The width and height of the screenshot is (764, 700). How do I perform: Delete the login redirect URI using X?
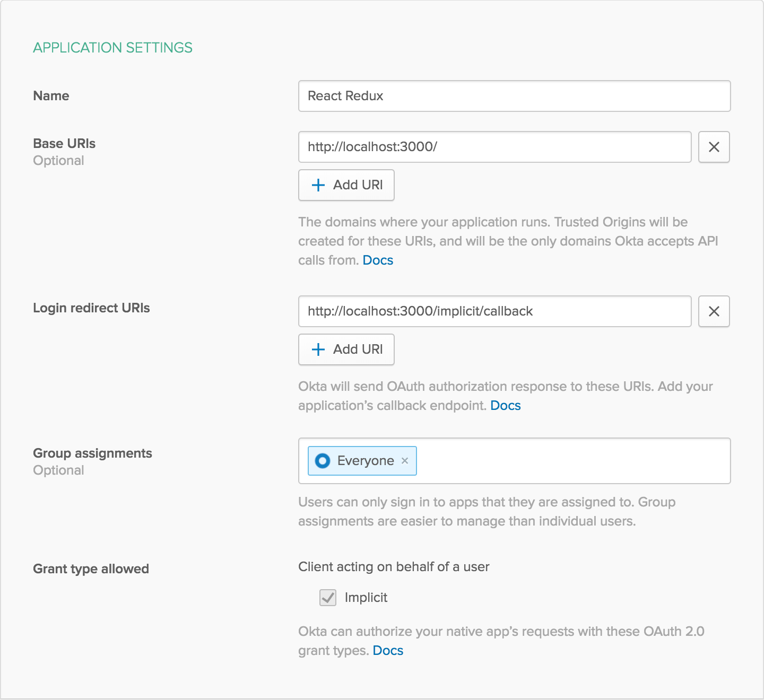pos(714,311)
